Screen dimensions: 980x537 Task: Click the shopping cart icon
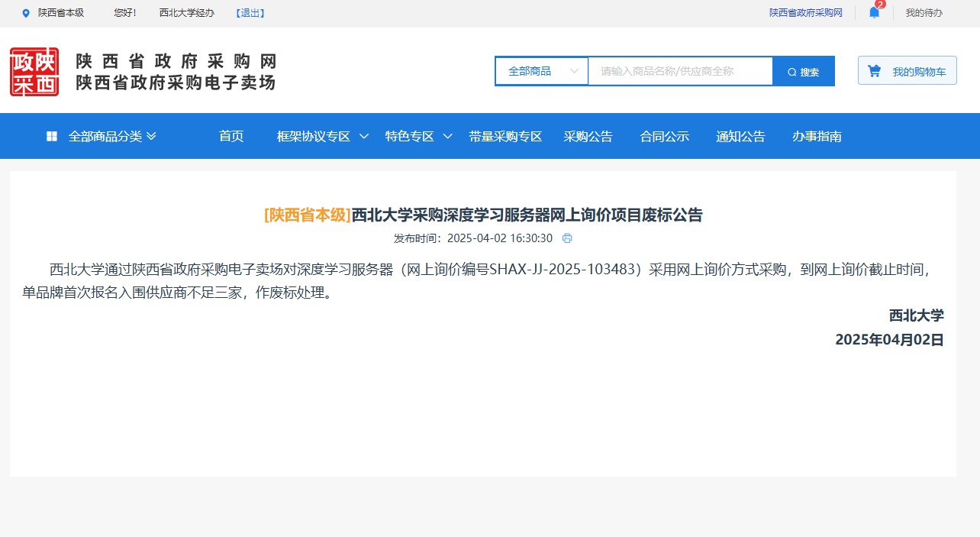pos(875,71)
